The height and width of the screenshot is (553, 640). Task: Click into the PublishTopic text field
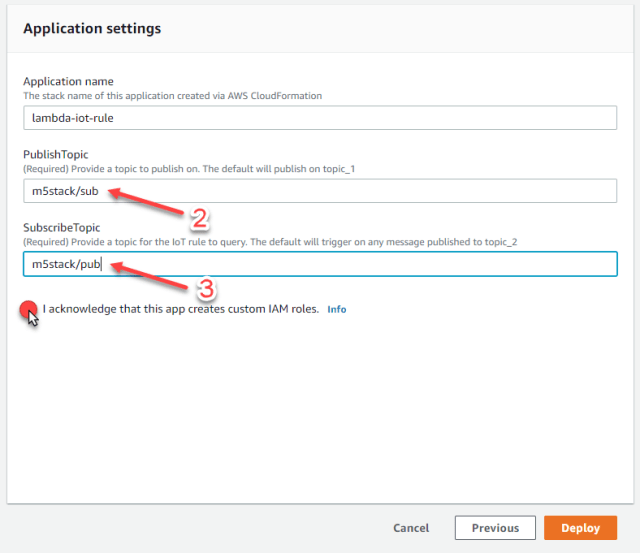point(320,191)
